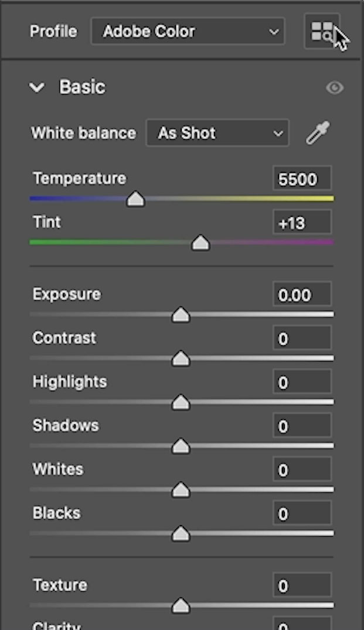This screenshot has height=630, width=364.
Task: Click the Texture slider handle
Action: click(181, 605)
